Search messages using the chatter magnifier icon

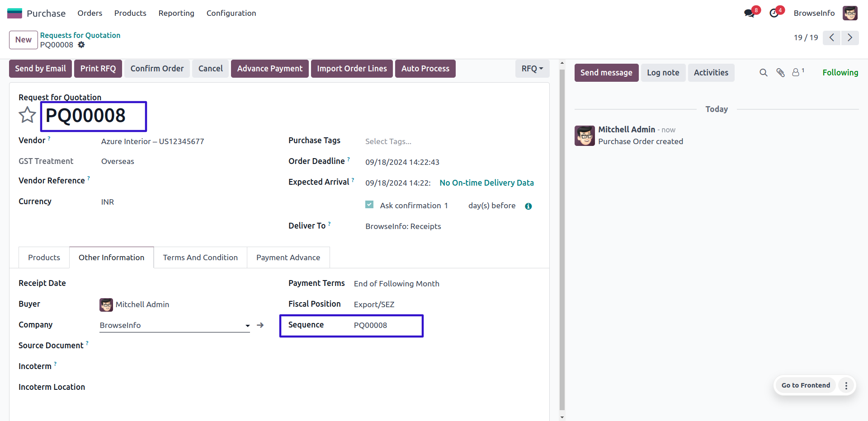coord(763,73)
